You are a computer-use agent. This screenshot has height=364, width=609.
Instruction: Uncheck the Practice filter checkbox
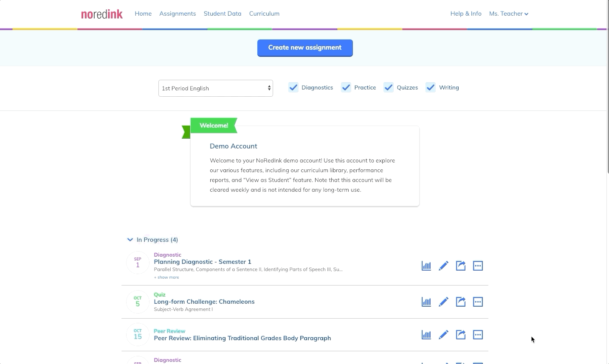pos(346,87)
